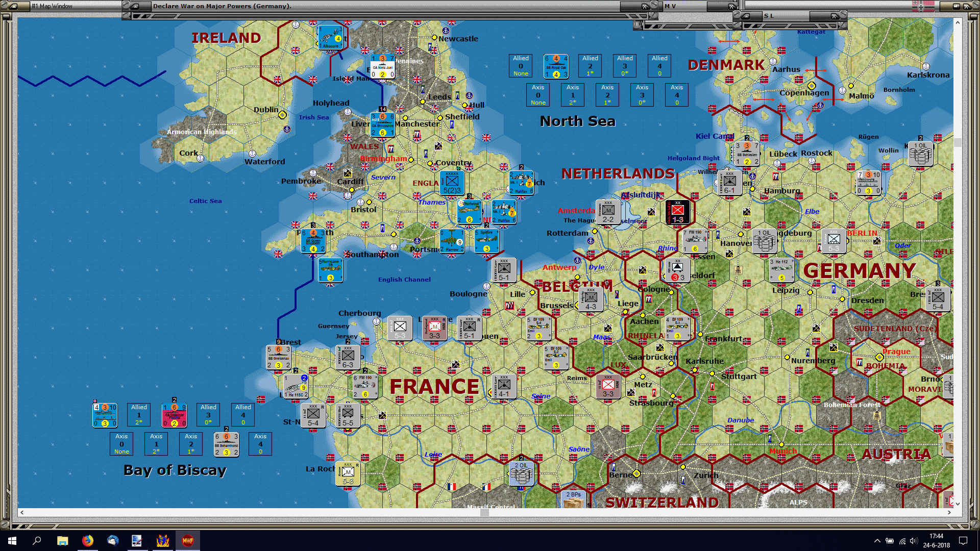980x551 pixels.
Task: Click the 'North Sea' label on the map
Action: coord(578,121)
